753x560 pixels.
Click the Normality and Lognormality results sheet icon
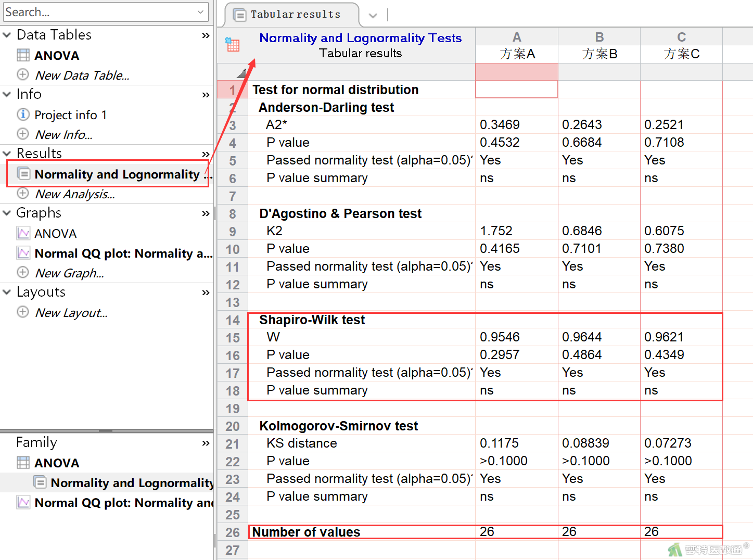23,173
